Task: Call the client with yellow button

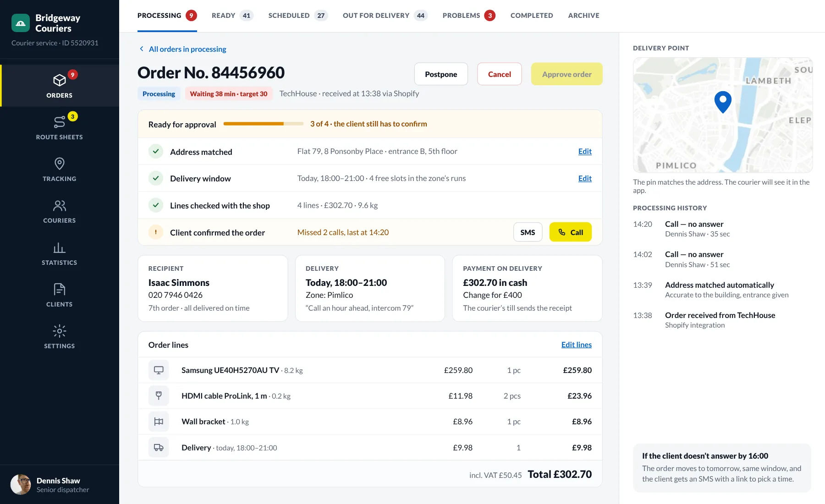Action: (x=571, y=232)
